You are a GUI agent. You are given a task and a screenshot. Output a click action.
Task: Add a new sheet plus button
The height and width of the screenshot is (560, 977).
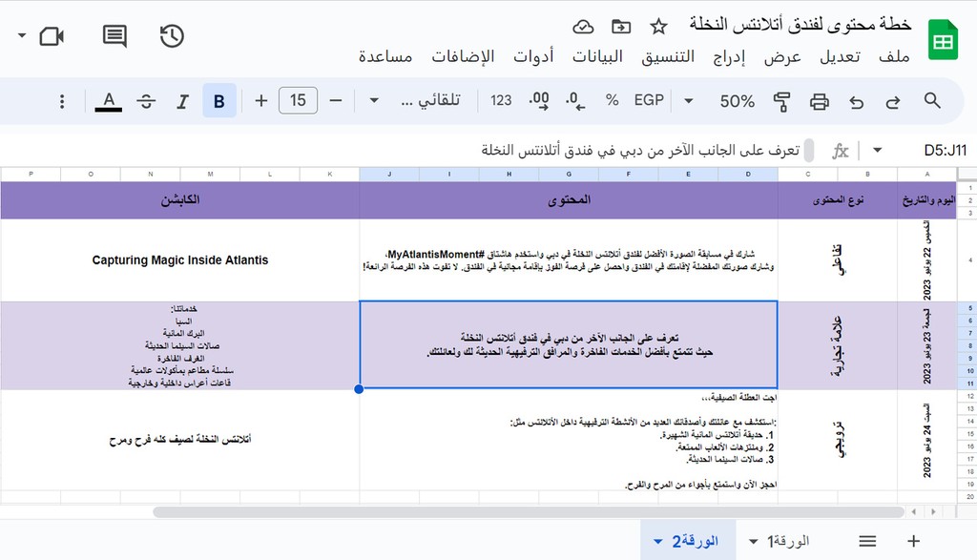[x=913, y=541]
